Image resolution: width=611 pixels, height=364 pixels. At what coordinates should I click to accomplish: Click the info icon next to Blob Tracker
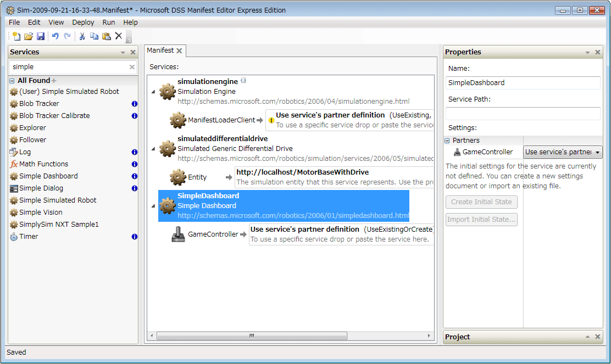coord(135,104)
